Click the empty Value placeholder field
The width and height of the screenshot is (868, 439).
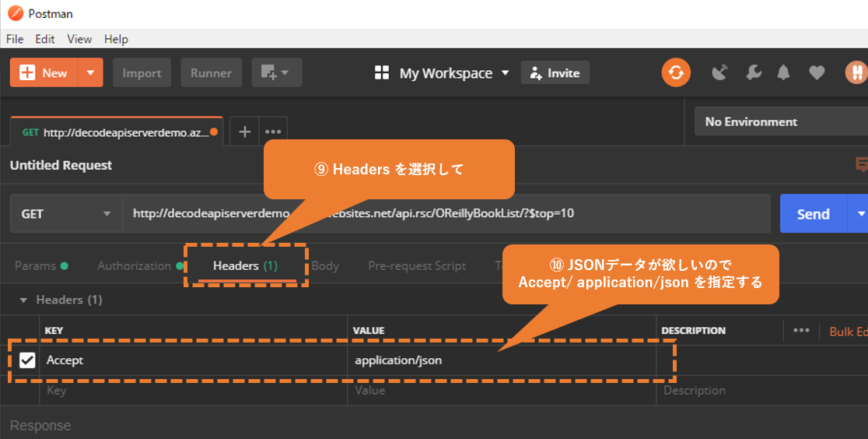point(502,390)
